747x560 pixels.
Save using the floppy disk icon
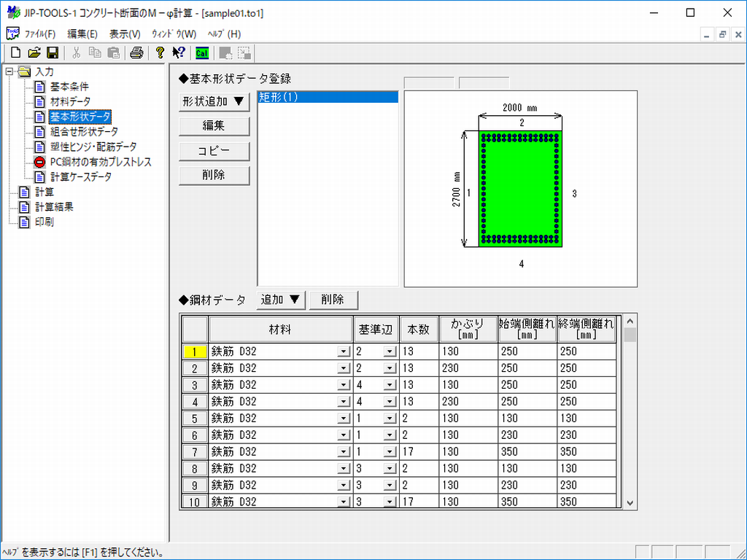click(x=53, y=52)
